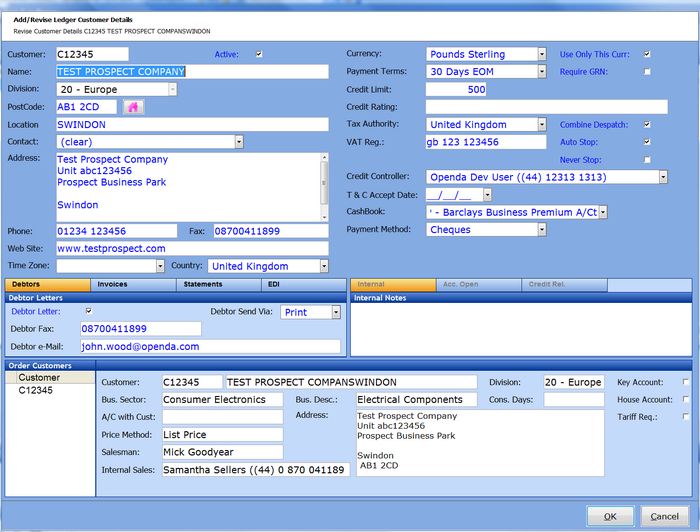Click the PostCode field
The height and width of the screenshot is (532, 700).
coord(86,107)
